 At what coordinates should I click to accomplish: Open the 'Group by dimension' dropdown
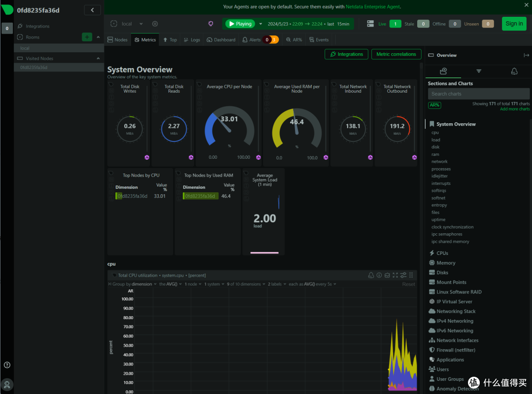132,284
